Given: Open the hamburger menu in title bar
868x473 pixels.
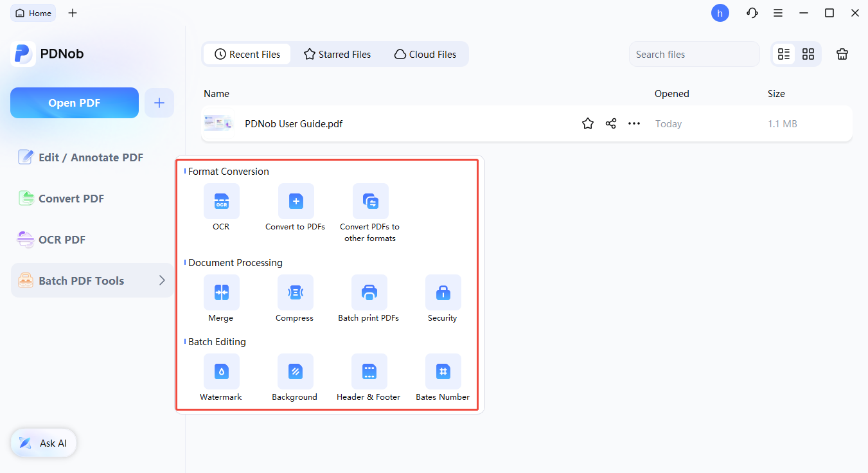Looking at the screenshot, I should click(778, 13).
